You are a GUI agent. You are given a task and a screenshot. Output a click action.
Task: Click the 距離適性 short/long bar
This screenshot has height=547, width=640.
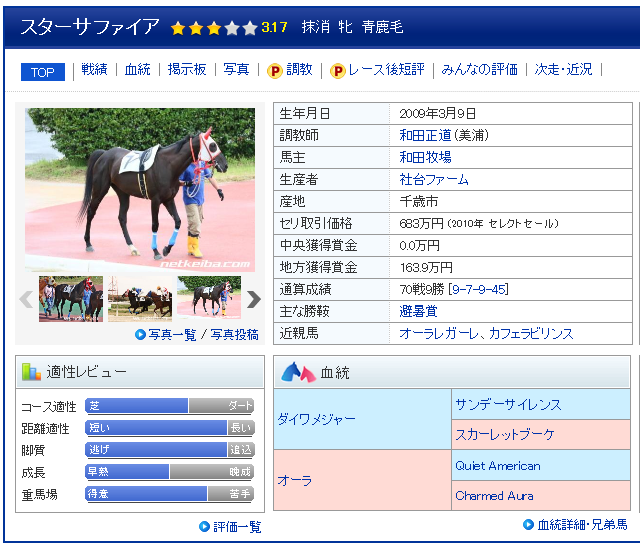tap(170, 428)
